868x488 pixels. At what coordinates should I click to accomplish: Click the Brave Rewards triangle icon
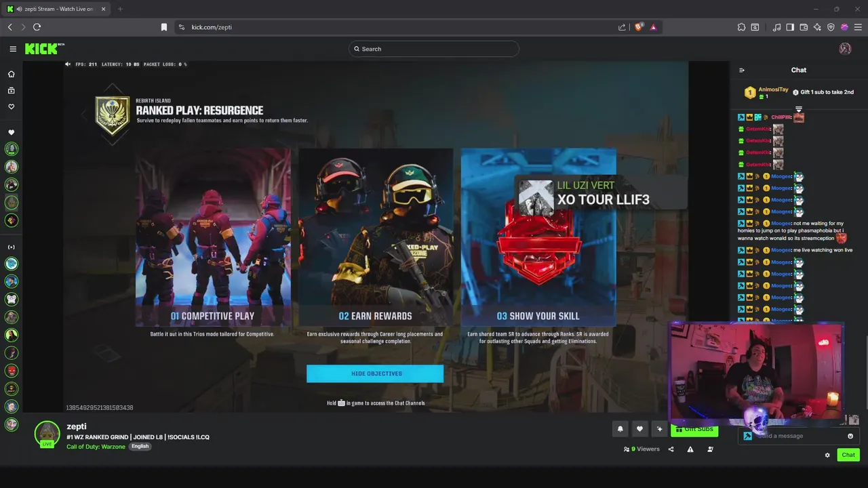pos(653,27)
